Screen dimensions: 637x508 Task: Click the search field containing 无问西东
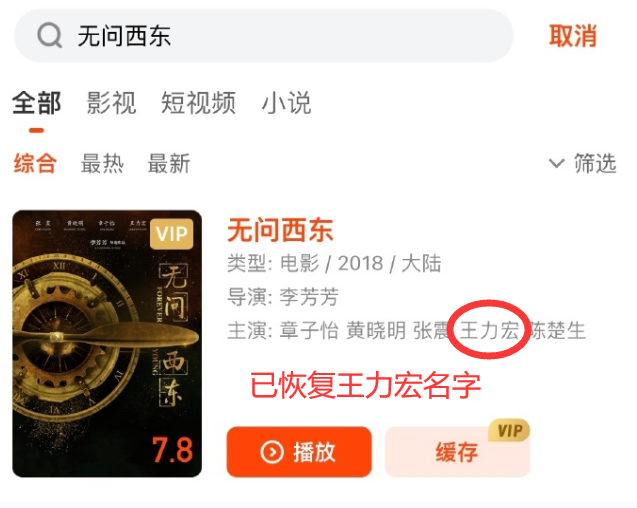(264, 36)
